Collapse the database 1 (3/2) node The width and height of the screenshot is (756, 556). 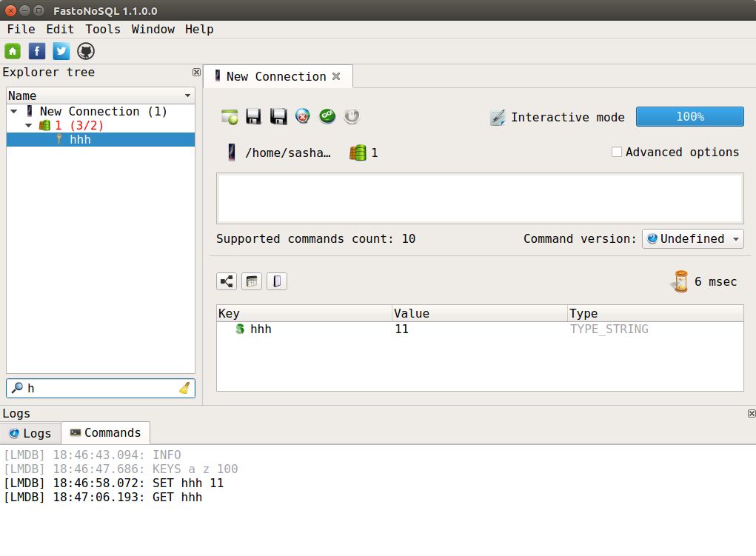pyautogui.click(x=28, y=125)
